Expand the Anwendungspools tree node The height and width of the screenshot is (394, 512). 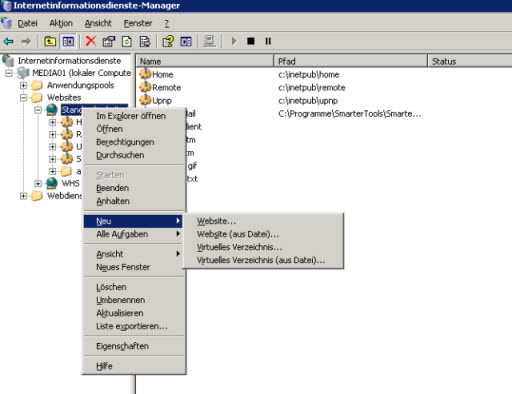[23, 85]
